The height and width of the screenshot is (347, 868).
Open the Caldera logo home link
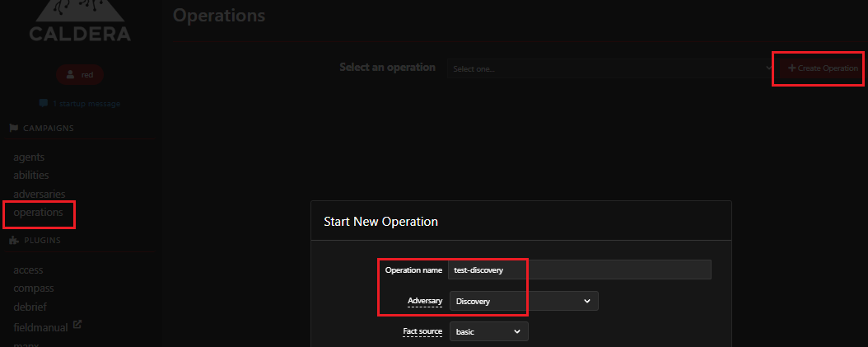[x=80, y=21]
